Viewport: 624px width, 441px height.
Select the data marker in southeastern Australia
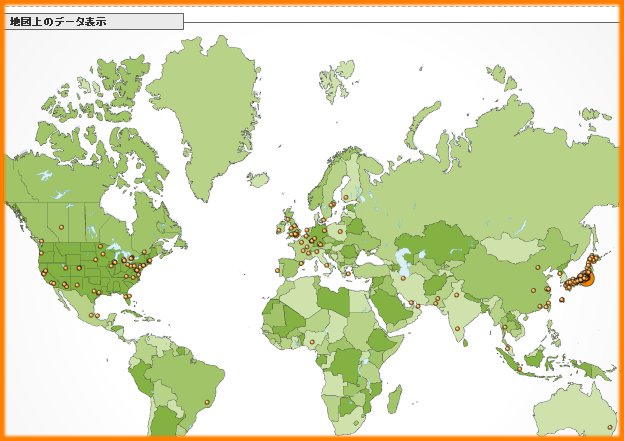point(610,427)
